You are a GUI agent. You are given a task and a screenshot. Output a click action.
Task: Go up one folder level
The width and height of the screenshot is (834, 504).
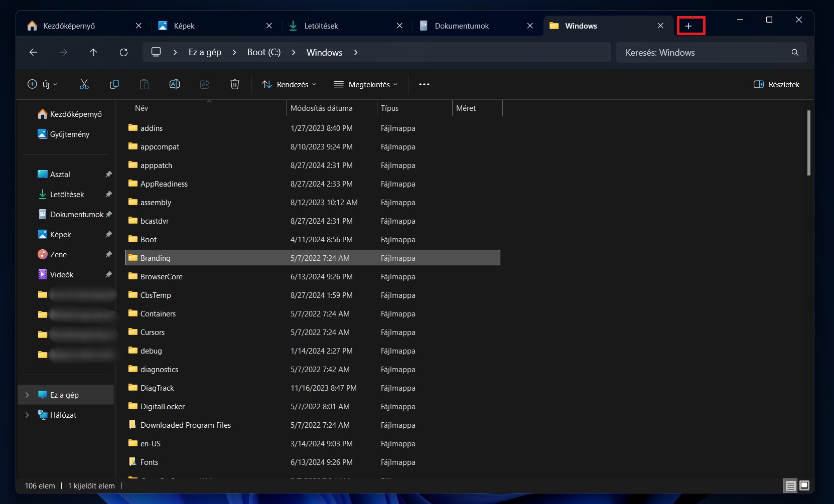coord(93,52)
